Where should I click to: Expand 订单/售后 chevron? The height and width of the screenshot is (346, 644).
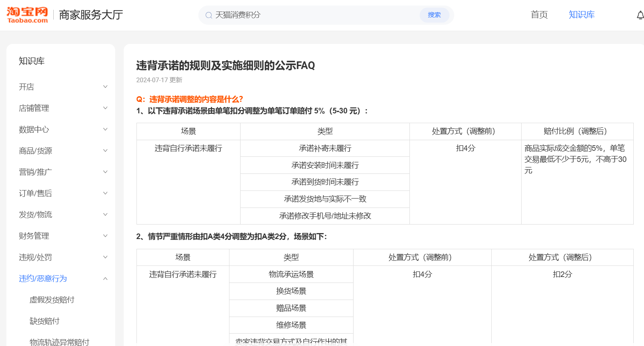(105, 193)
